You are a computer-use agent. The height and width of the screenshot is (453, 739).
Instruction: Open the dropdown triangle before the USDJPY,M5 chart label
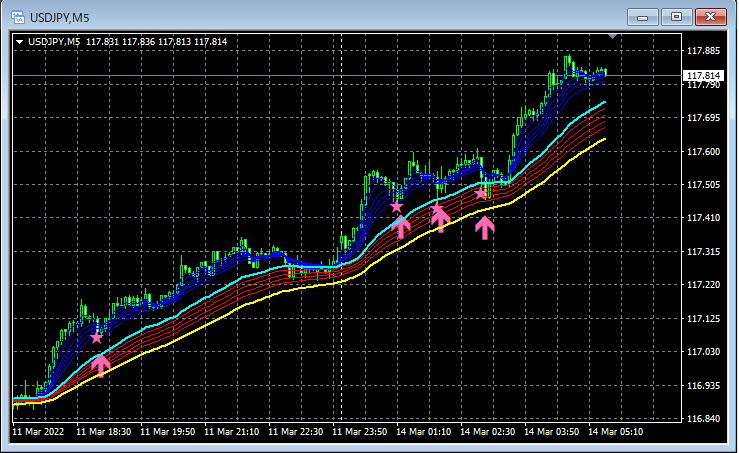(19, 42)
